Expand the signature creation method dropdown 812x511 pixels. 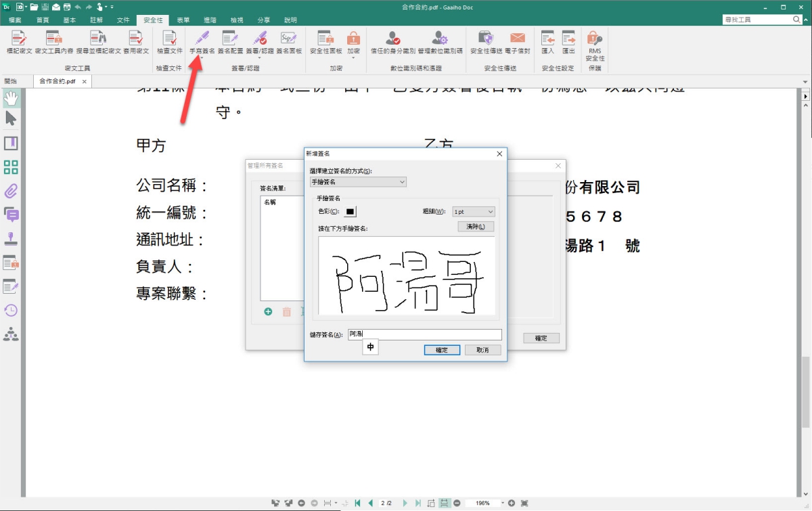point(358,182)
